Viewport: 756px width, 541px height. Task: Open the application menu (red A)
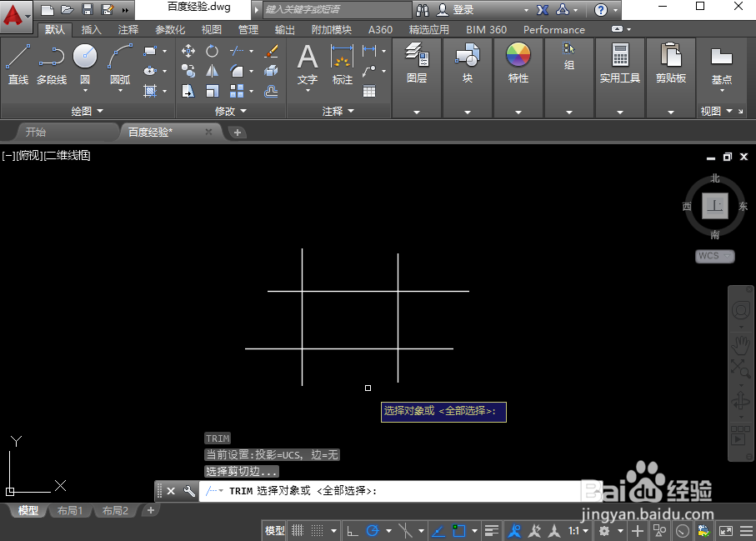point(16,15)
